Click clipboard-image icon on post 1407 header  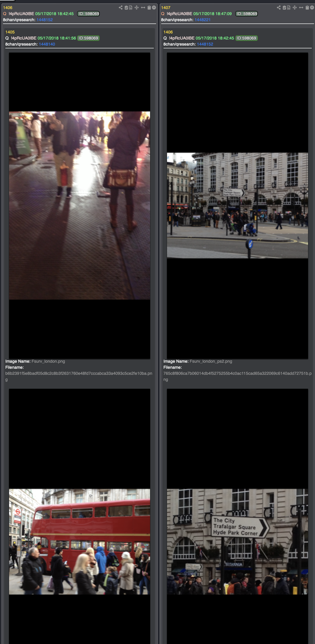pyautogui.click(x=289, y=7)
